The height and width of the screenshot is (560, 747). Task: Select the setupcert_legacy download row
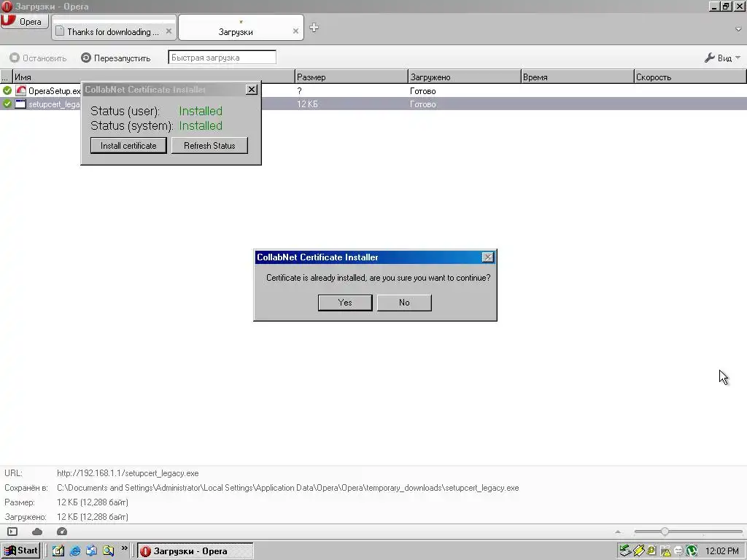pos(373,104)
